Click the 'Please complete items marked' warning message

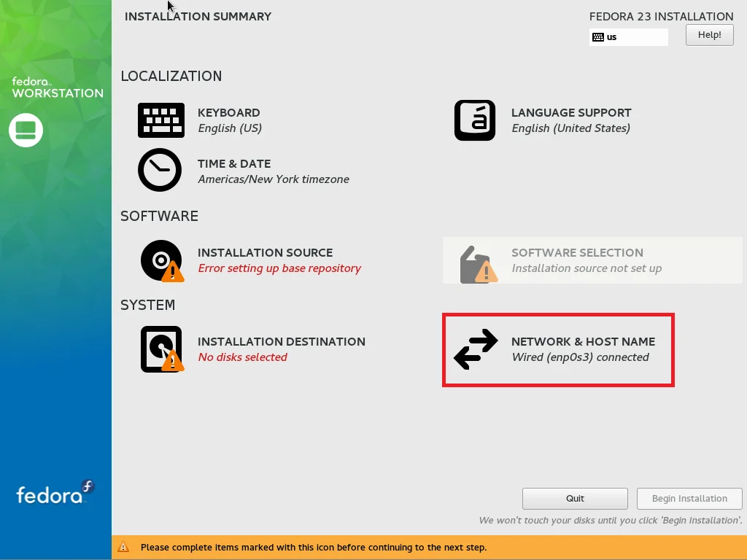pos(314,548)
